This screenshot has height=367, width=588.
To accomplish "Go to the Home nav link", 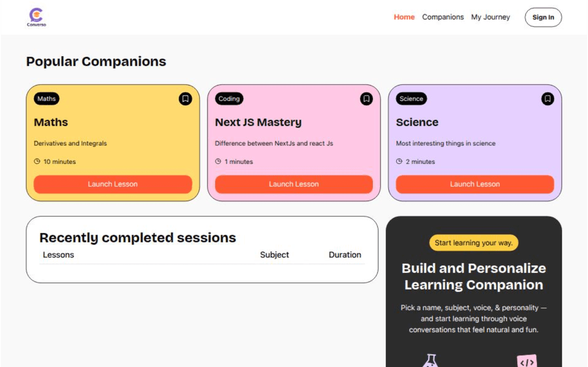I will 404,17.
